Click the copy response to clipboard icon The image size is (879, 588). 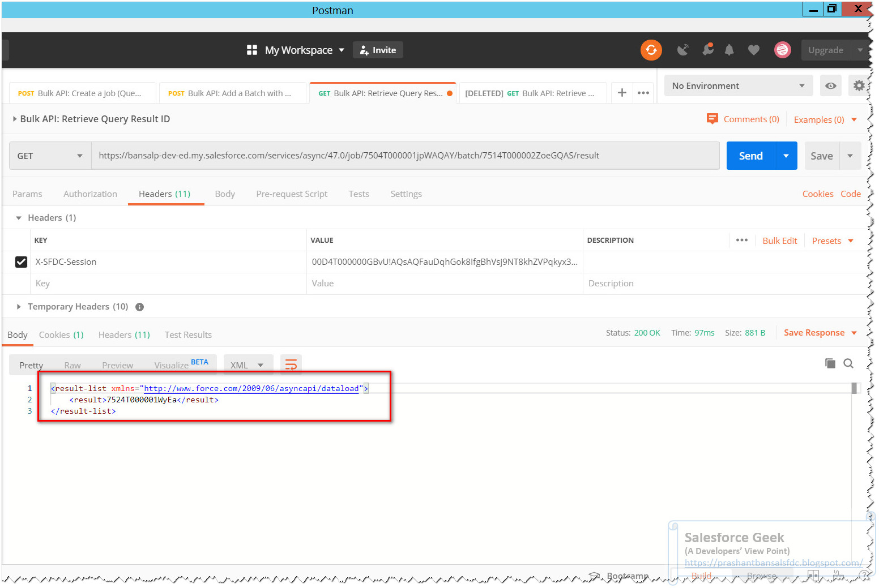coord(830,363)
